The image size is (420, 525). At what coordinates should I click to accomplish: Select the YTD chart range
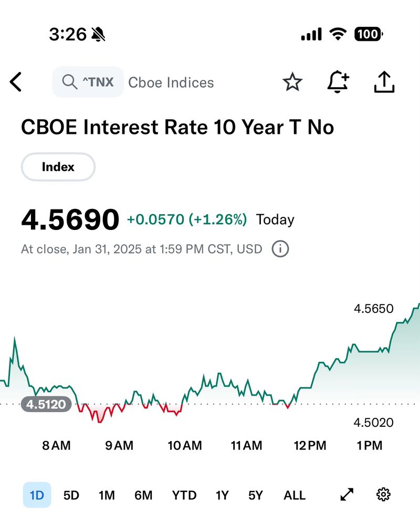(184, 495)
